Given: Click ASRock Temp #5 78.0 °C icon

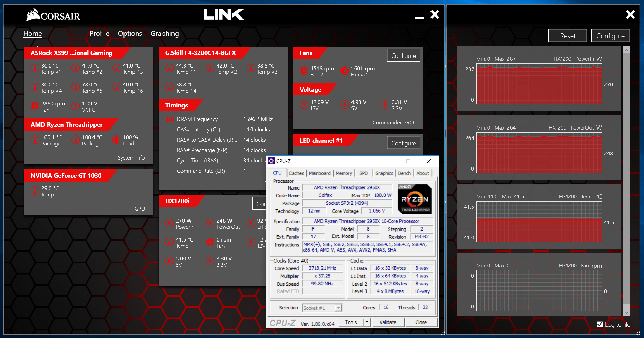Looking at the screenshot, I should [x=76, y=87].
